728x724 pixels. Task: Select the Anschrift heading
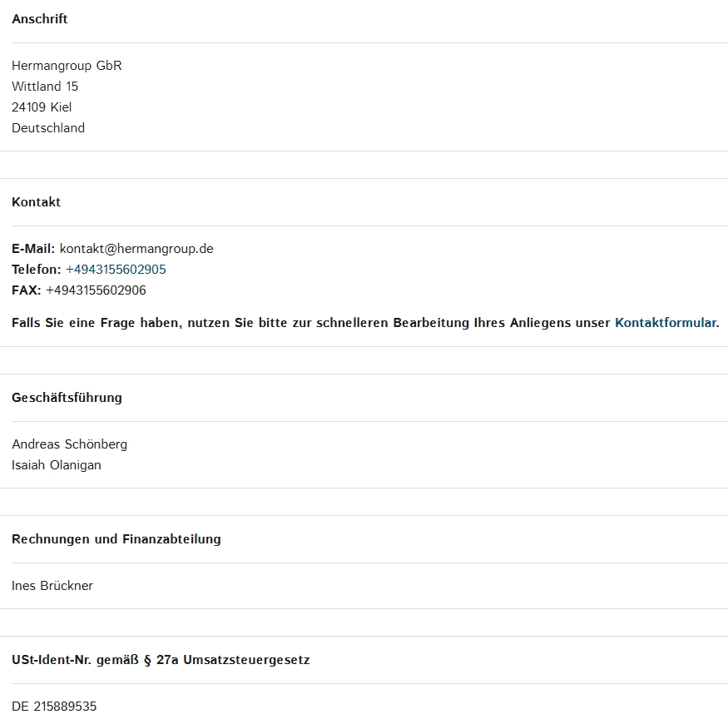39,19
